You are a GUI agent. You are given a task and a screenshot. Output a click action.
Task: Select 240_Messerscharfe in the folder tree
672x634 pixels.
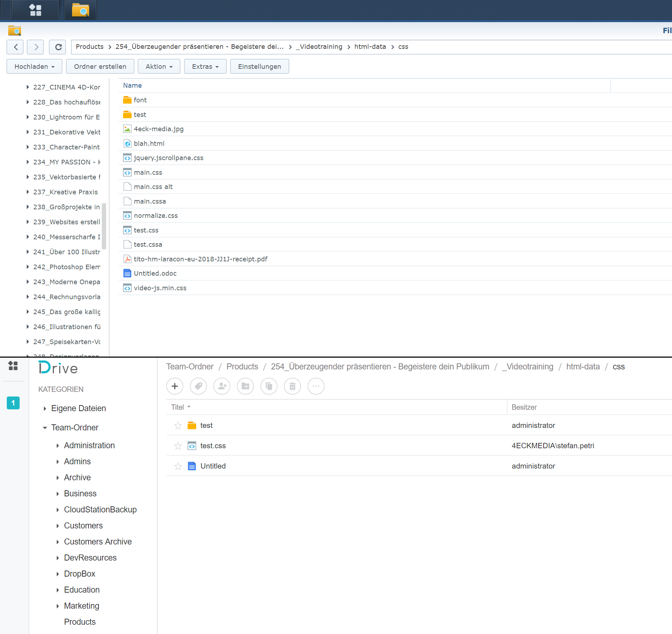67,237
